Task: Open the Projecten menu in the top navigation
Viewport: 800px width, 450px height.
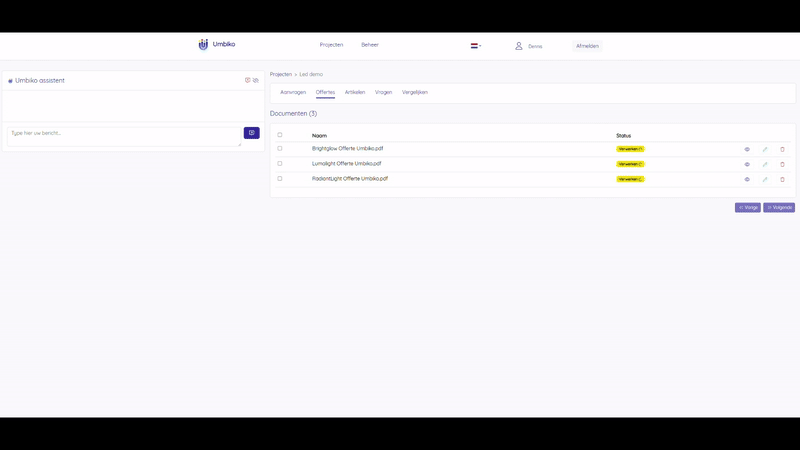Action: [331, 45]
